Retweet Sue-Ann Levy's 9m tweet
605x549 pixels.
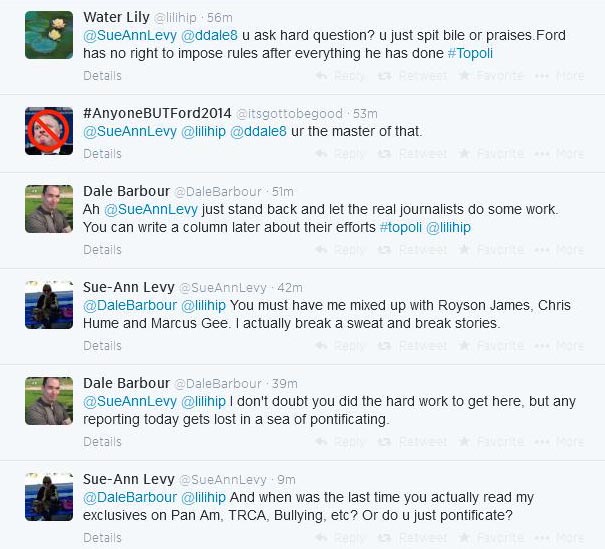411,538
